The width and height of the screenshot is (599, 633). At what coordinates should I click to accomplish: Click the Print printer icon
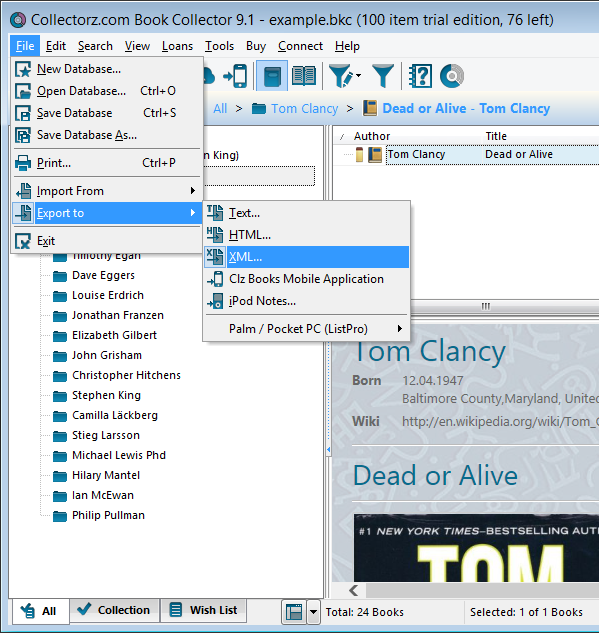[x=23, y=163]
